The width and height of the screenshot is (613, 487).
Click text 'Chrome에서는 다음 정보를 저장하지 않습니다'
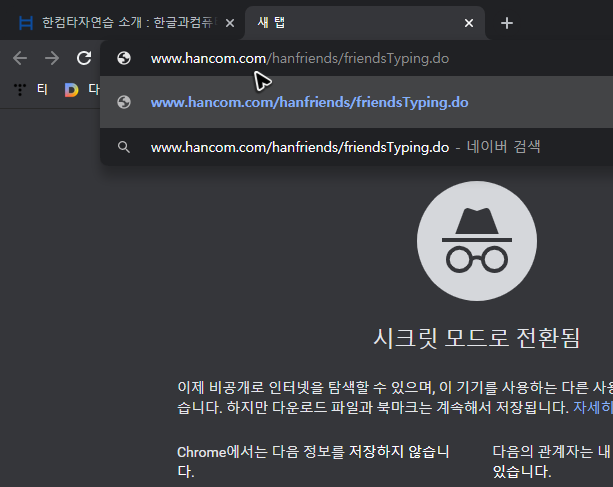313,462
